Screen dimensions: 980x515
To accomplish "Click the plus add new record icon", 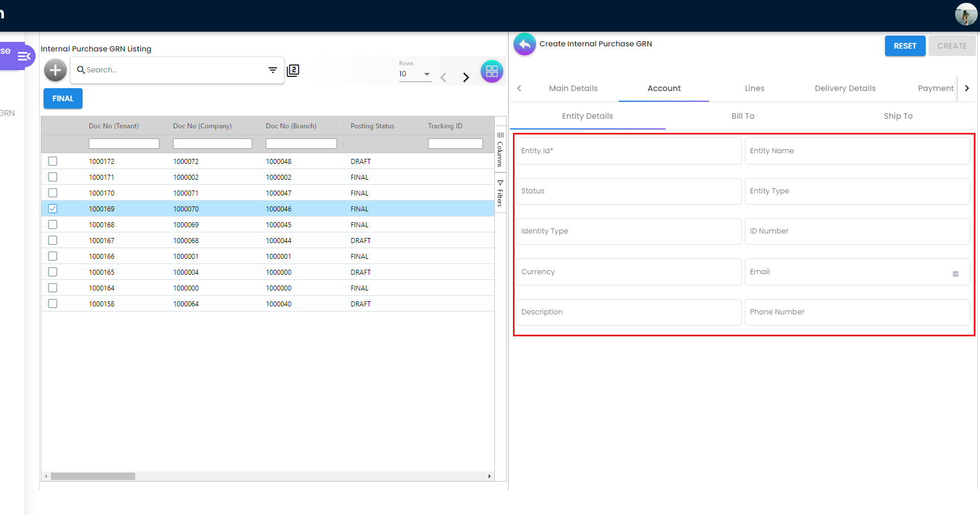I will click(55, 71).
